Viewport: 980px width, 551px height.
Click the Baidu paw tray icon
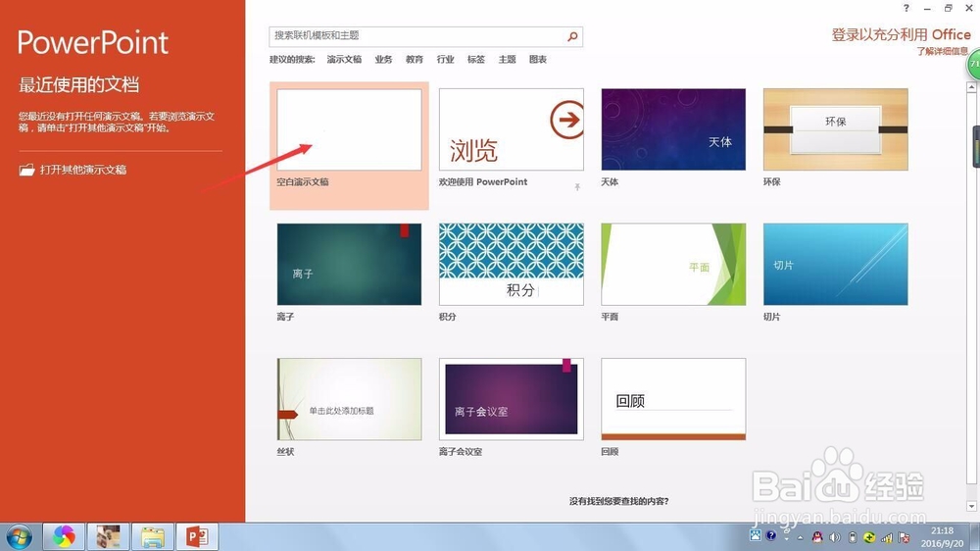click(x=755, y=536)
